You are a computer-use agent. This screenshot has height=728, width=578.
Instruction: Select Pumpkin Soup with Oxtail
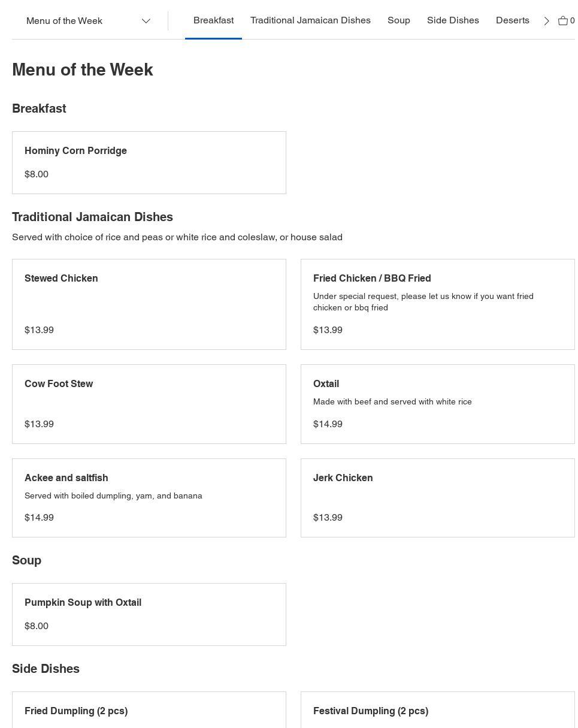pos(149,614)
